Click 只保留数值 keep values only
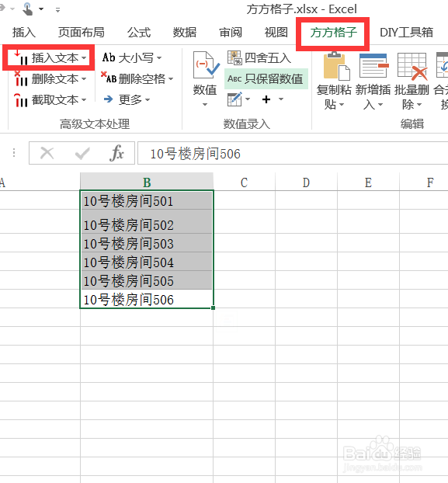This screenshot has width=448, height=483. click(x=266, y=79)
